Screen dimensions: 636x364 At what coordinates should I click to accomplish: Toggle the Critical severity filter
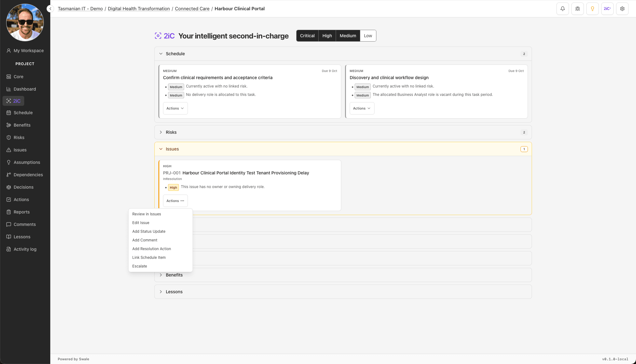(307, 36)
